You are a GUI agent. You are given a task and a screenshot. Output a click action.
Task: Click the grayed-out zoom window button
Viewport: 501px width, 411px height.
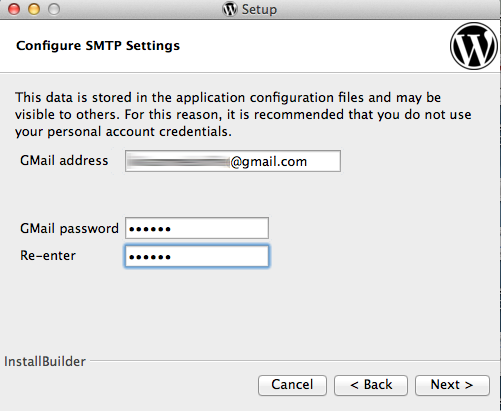coord(54,9)
